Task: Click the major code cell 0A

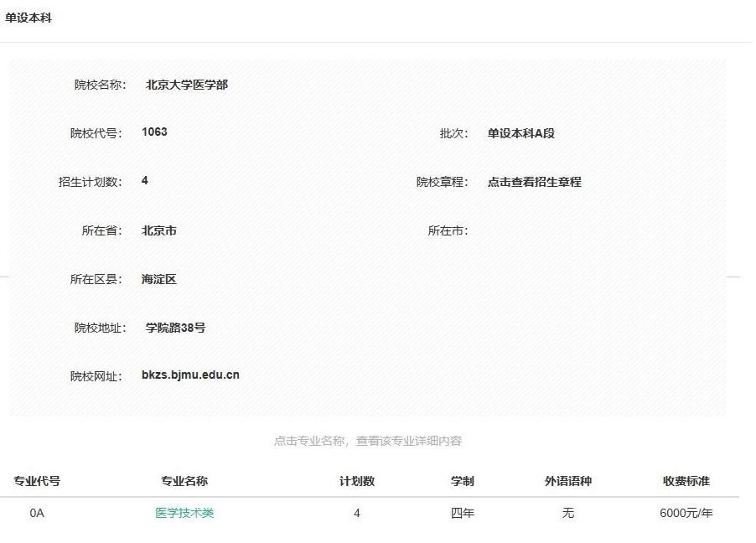Action: pos(37,513)
